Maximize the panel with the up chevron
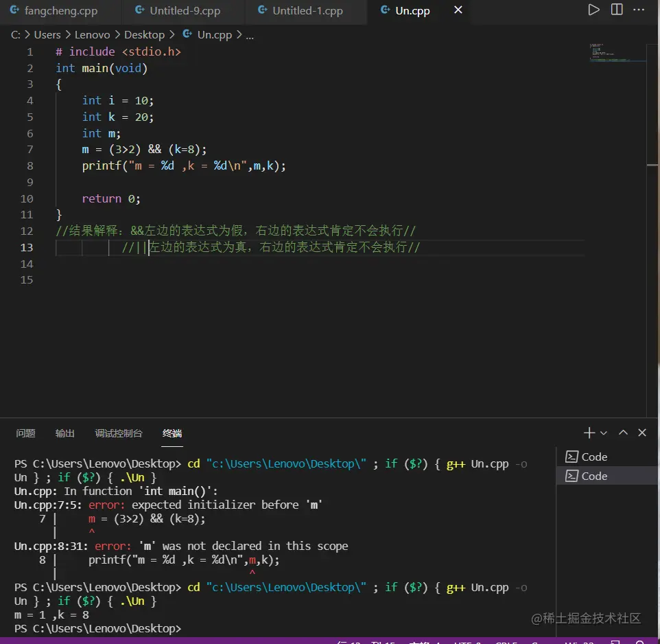Screen dimensions: 660x644 (623, 433)
